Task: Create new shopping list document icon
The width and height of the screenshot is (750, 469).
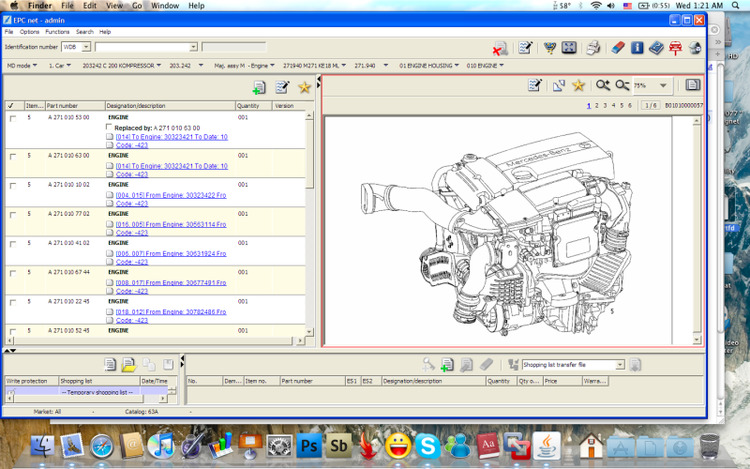Action: [110, 365]
